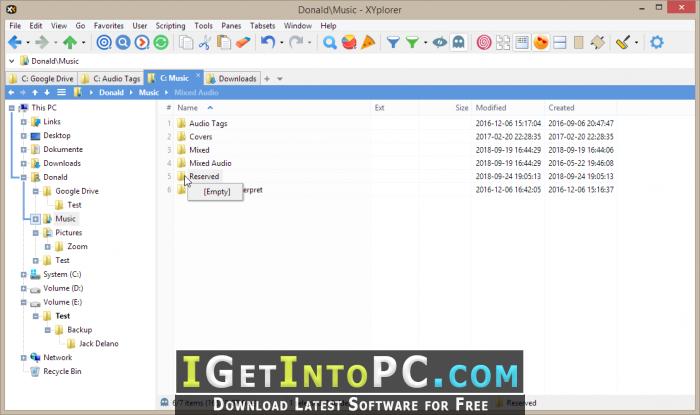
Task: Expand the Pictures tree node
Action: click(36, 232)
